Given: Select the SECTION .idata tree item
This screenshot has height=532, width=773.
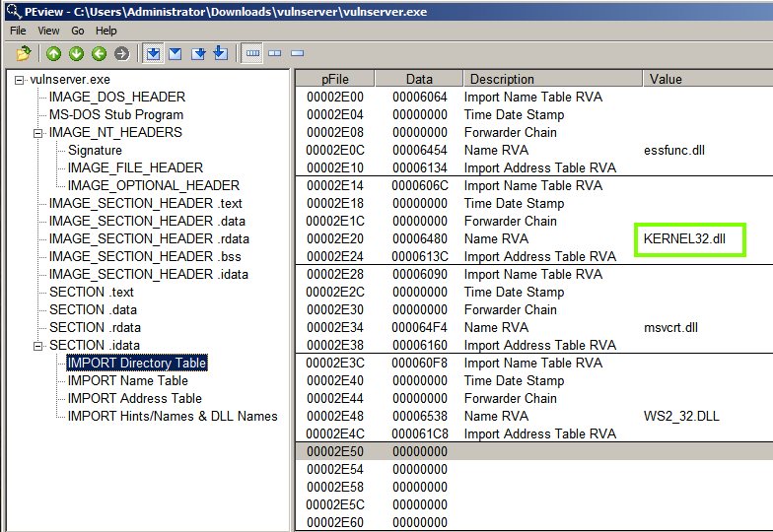Looking at the screenshot, I should (x=95, y=345).
